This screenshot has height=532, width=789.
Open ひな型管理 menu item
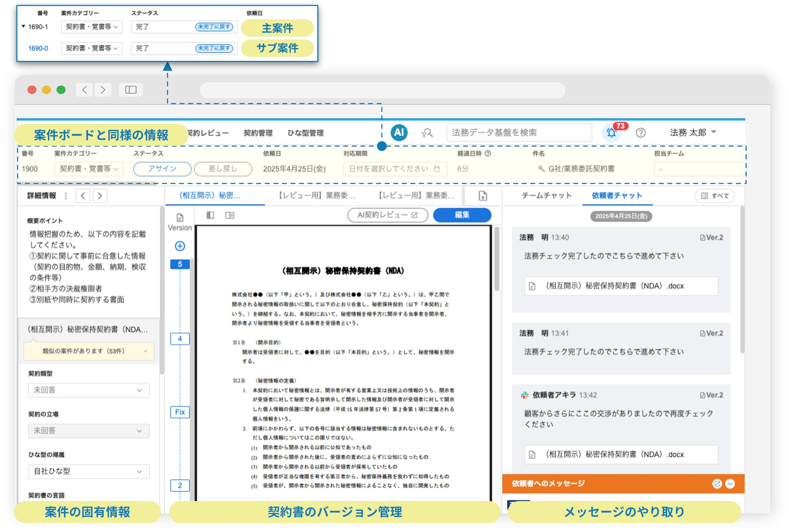tap(305, 133)
